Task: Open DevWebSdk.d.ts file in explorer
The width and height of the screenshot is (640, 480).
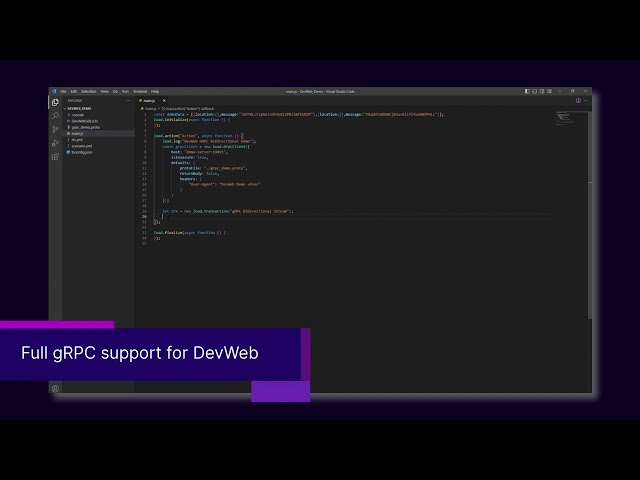Action: click(84, 121)
